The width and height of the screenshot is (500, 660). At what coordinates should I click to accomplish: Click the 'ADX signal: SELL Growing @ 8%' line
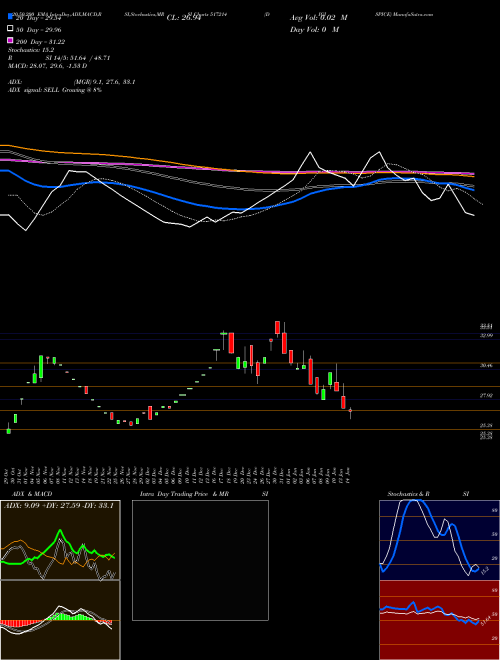55,90
